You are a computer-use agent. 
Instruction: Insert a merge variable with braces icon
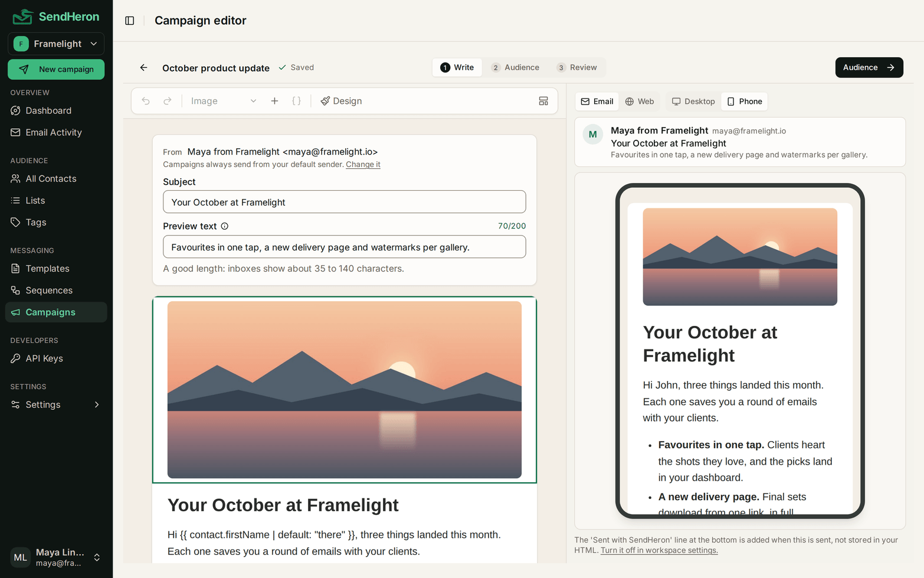(297, 101)
